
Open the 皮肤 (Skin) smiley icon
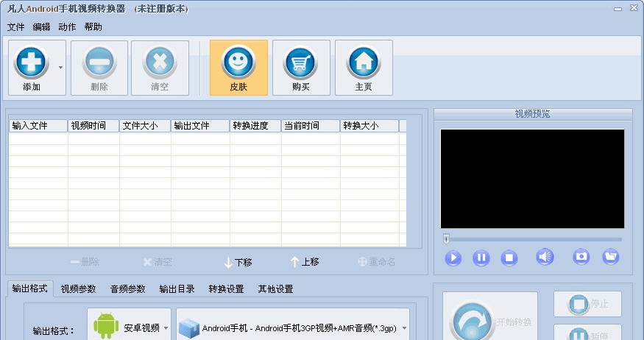[238, 68]
